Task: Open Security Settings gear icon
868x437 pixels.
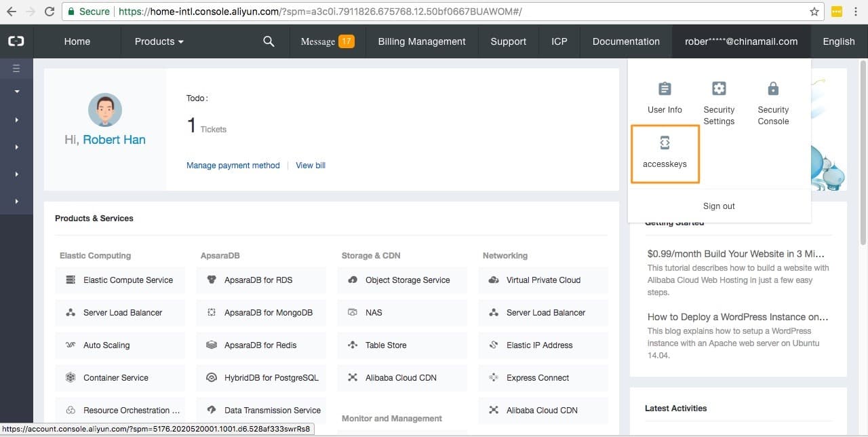Action: click(x=719, y=88)
